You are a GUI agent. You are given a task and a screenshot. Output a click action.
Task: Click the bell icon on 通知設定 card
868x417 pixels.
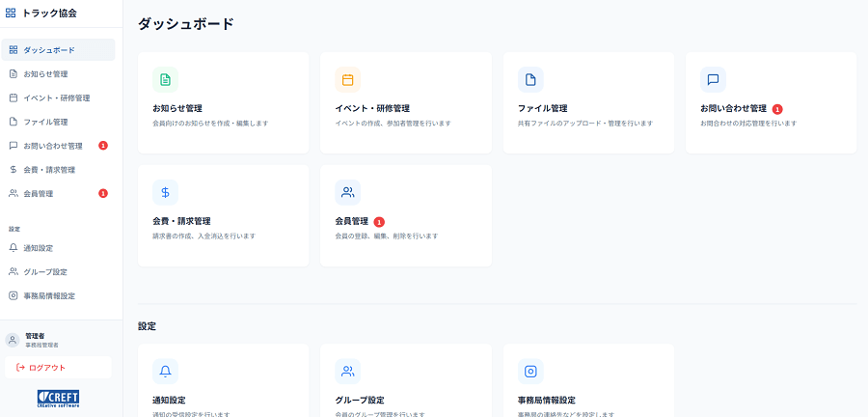pyautogui.click(x=165, y=372)
